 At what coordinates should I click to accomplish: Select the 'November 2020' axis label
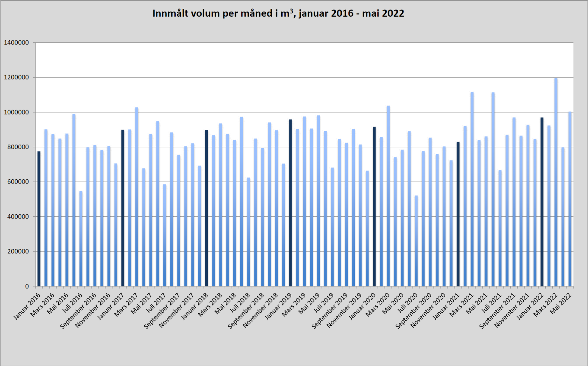[x=428, y=310]
